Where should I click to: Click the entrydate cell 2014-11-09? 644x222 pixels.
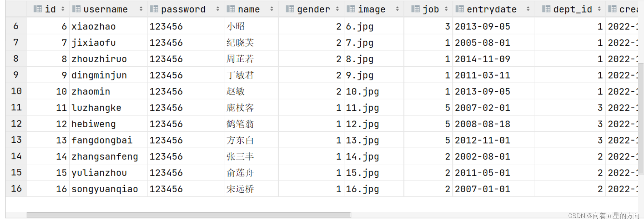tap(482, 59)
